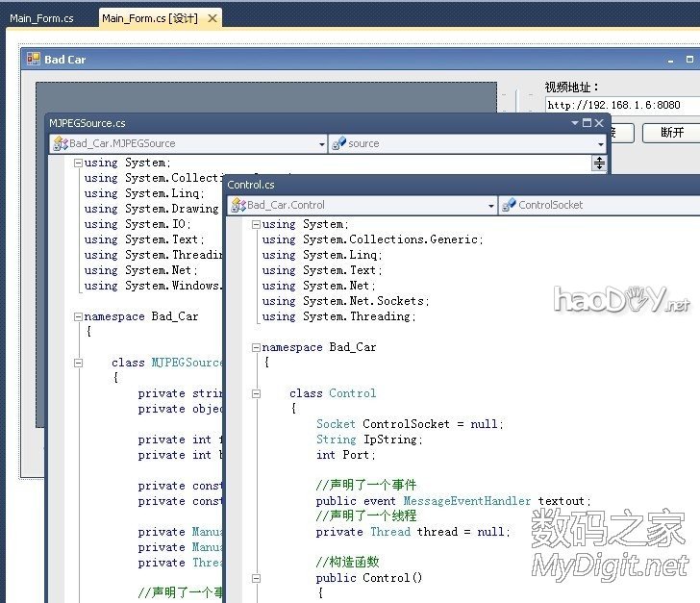Open the MJPEGSource.cs window position menu arrow

click(575, 123)
